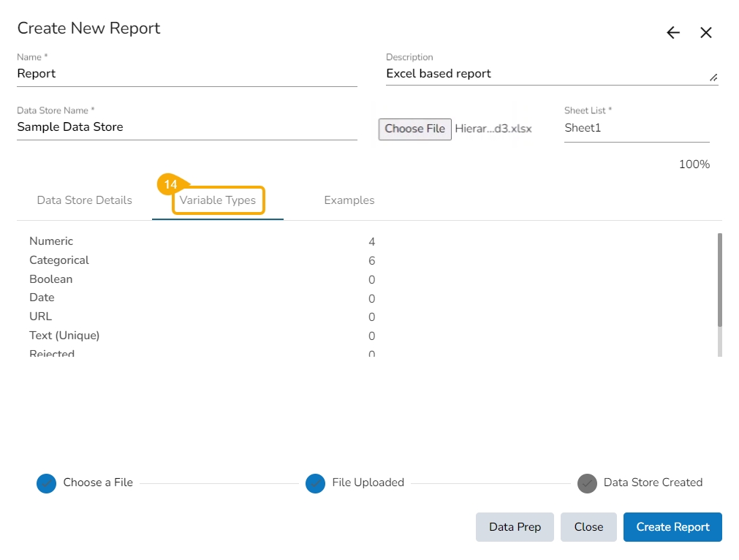The height and width of the screenshot is (560, 739).
Task: Click the back arrow icon
Action: (673, 33)
